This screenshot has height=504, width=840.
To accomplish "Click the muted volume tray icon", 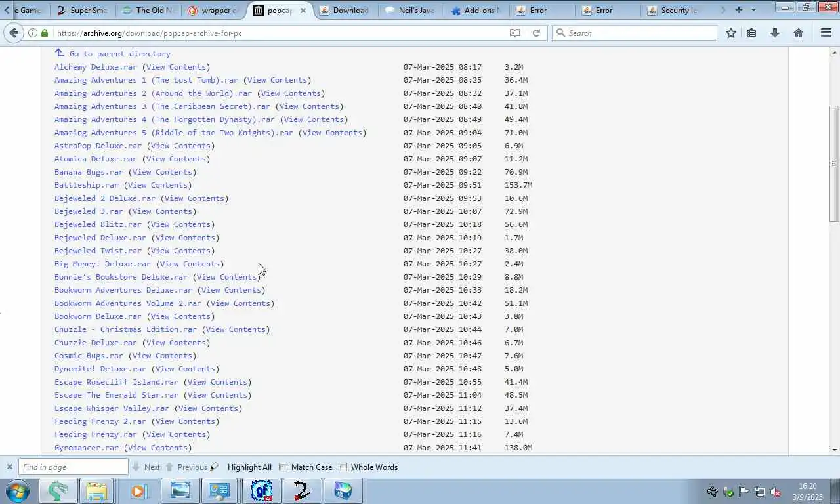I will pyautogui.click(x=775, y=492).
